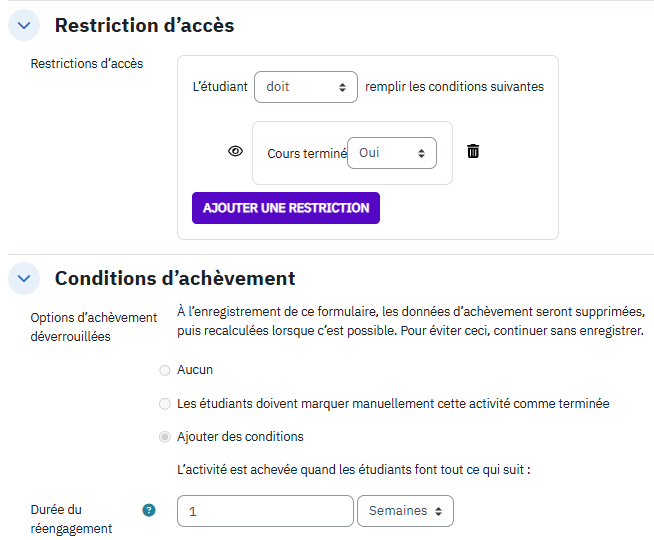Click the "Cours terminé" condition label
This screenshot has height=540, width=654.
306,154
